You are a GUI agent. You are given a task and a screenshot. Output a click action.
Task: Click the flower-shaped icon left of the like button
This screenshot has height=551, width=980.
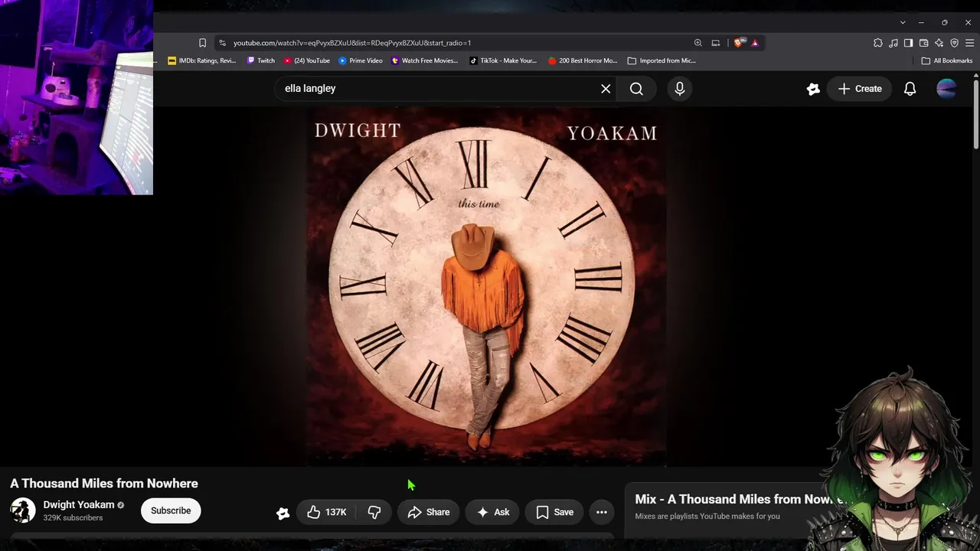(283, 513)
